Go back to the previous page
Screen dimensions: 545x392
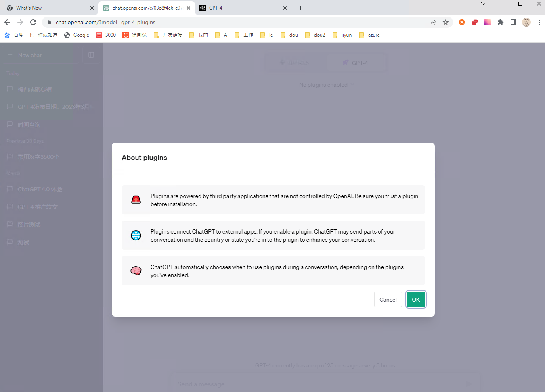coord(7,22)
